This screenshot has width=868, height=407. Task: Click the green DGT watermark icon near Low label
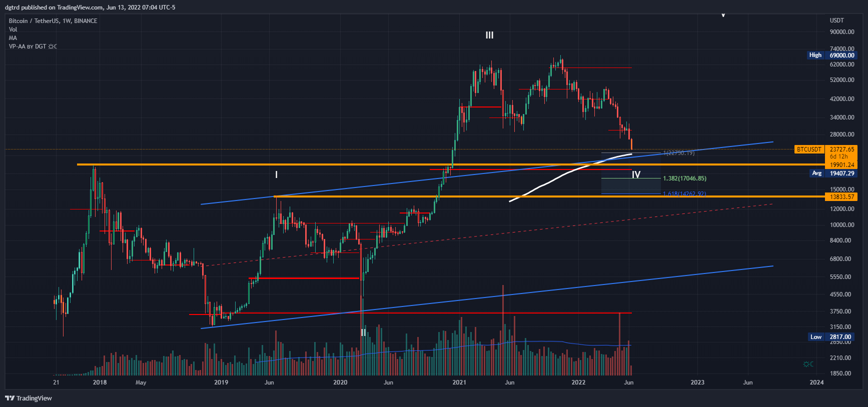[808, 364]
